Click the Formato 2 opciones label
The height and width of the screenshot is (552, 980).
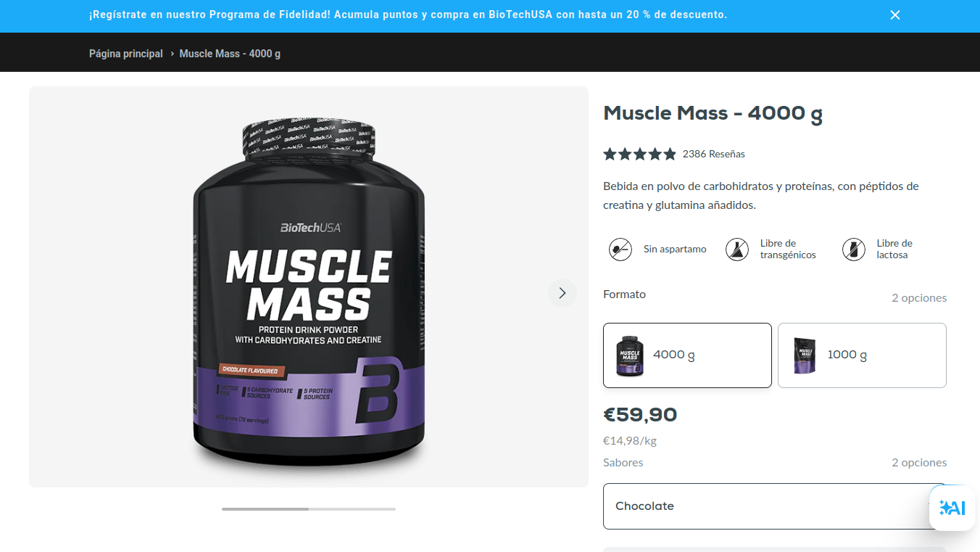(919, 298)
